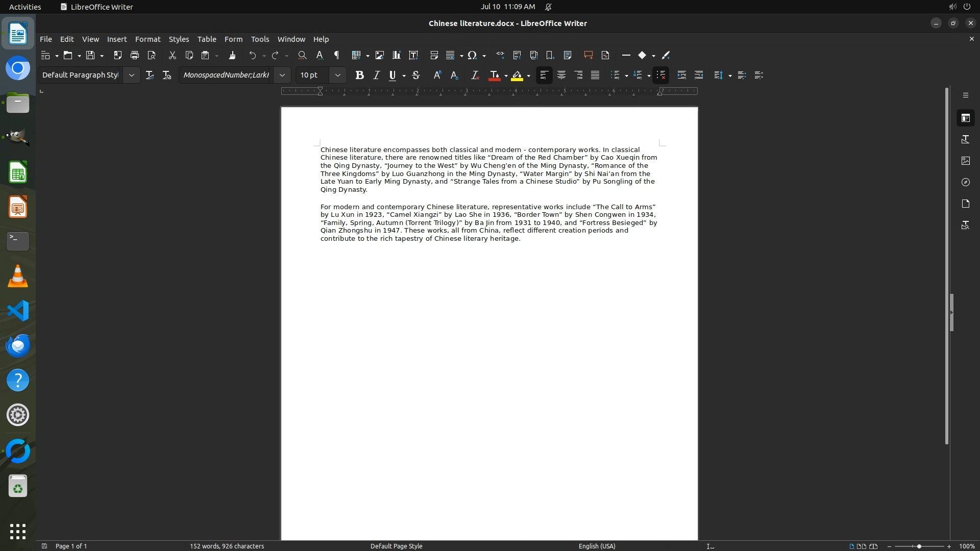The width and height of the screenshot is (980, 551).
Task: Click the Clone Formatting paintbrush icon
Action: [x=232, y=55]
